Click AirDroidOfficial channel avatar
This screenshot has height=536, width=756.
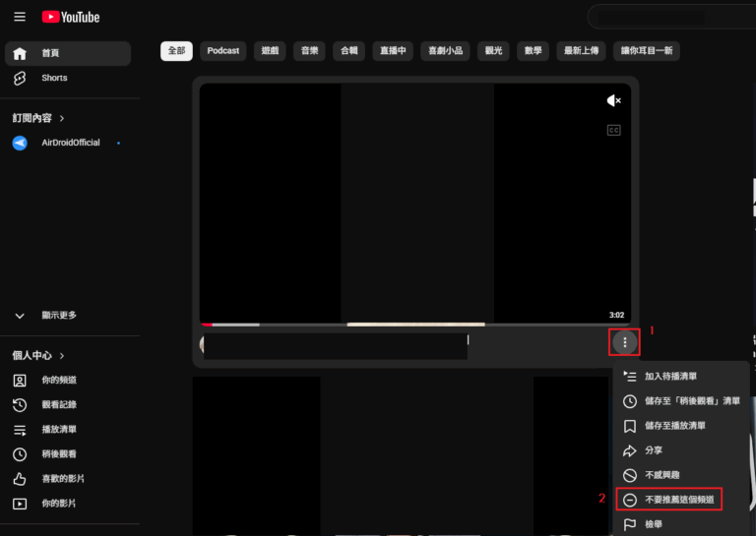click(20, 143)
